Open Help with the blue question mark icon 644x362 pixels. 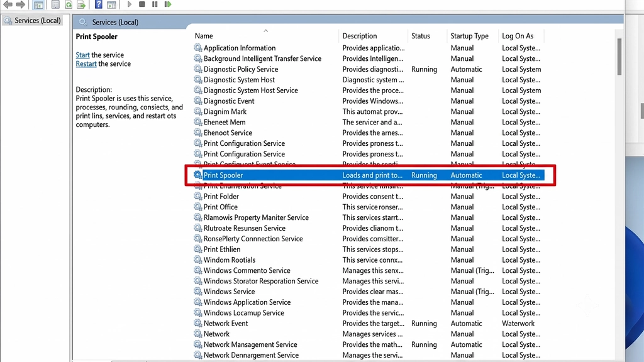[99, 4]
